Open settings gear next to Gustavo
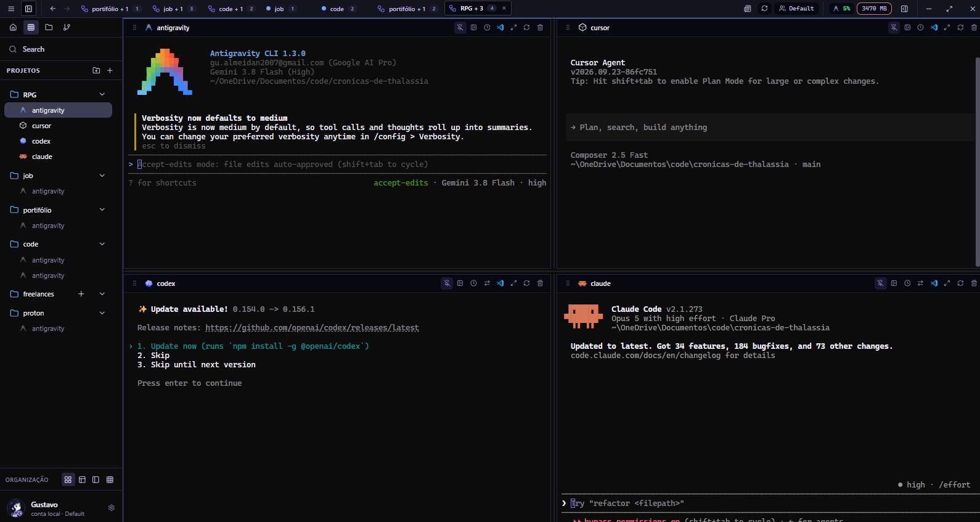The height and width of the screenshot is (522, 980). tap(112, 508)
